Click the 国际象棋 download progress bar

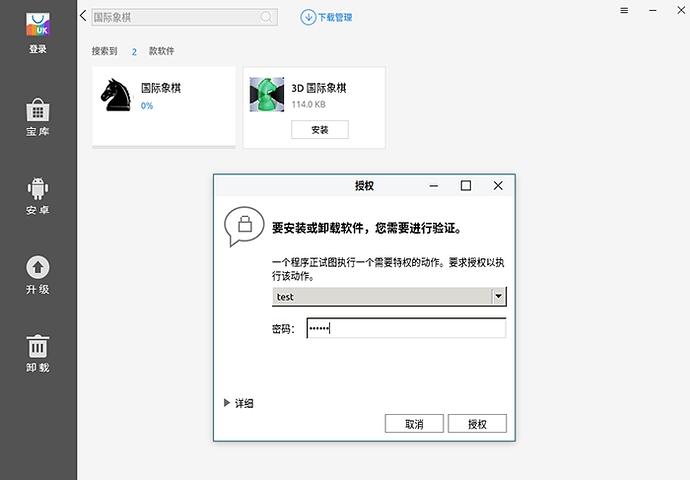point(164,146)
